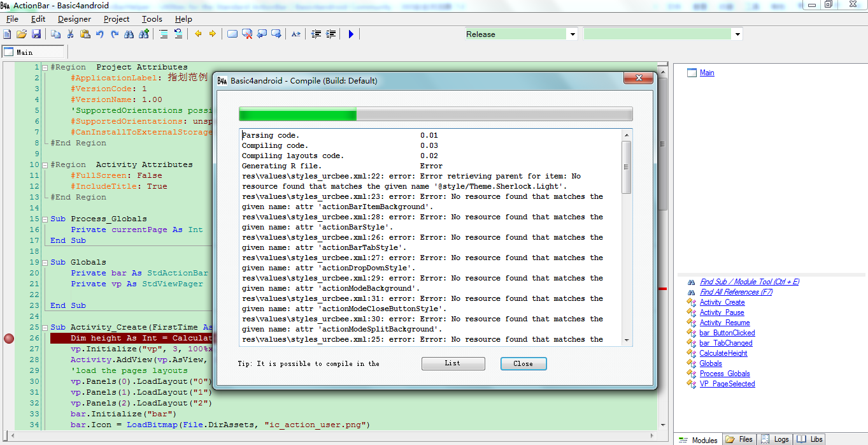
Task: Click the yellow Navigate Forward arrow
Action: 213,34
